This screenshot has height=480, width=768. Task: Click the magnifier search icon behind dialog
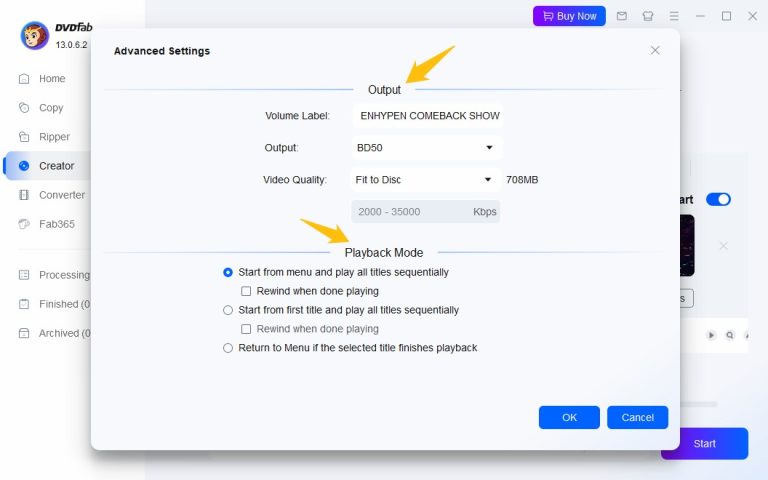click(x=730, y=335)
